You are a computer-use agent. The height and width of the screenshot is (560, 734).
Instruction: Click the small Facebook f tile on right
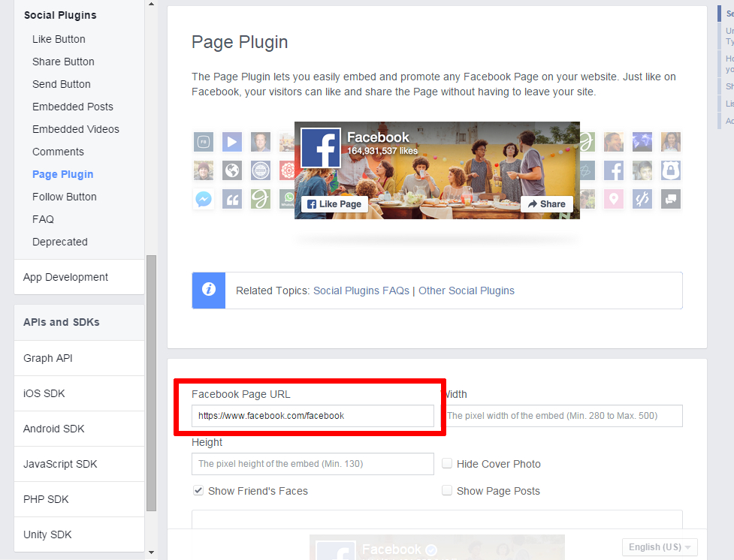point(614,170)
